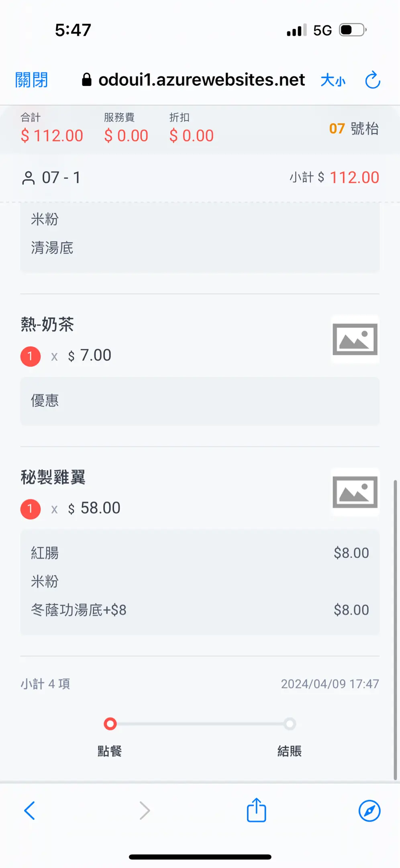Open in Safari compass icon
The width and height of the screenshot is (400, 868).
[x=369, y=810]
